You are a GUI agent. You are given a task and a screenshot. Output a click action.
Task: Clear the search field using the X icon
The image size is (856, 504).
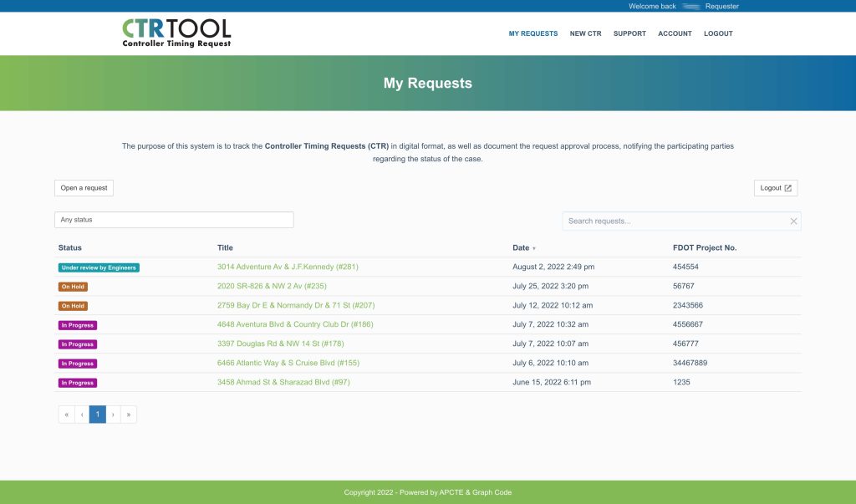[792, 220]
